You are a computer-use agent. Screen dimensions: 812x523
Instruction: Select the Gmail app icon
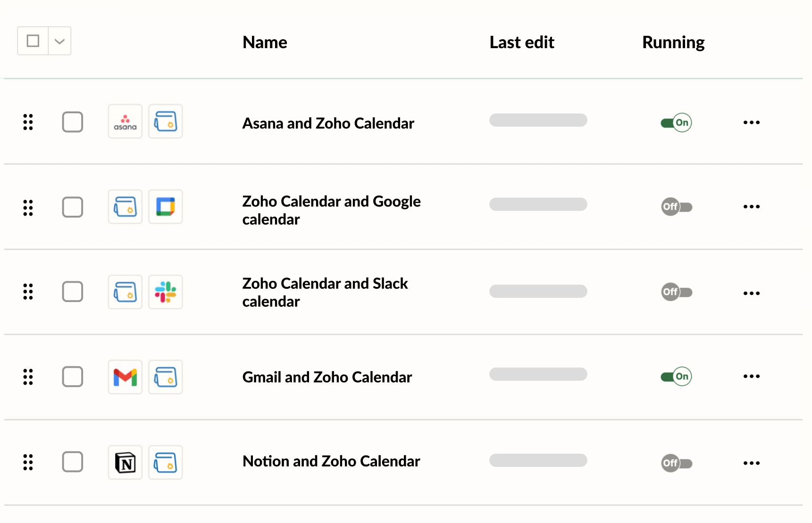(125, 376)
